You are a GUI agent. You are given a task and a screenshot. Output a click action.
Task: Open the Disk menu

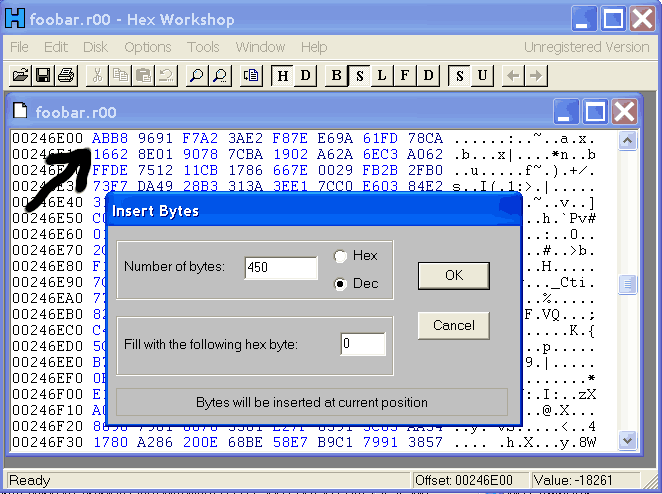point(95,47)
